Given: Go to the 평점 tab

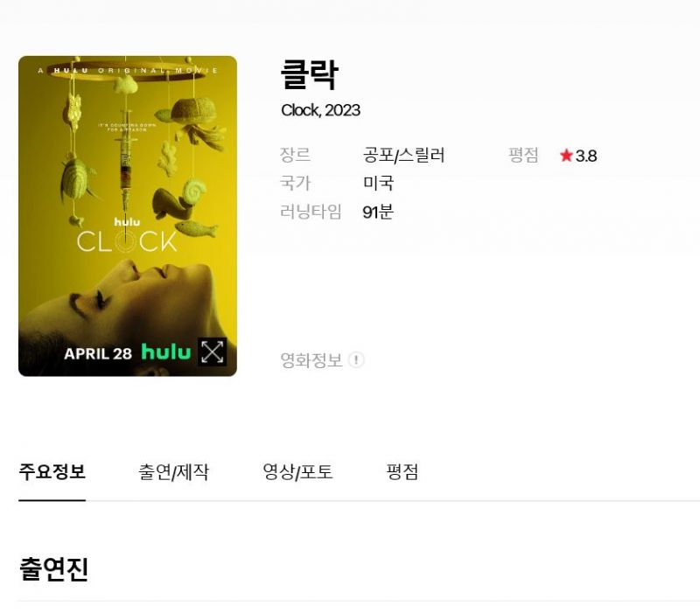Looking at the screenshot, I should click(x=402, y=471).
